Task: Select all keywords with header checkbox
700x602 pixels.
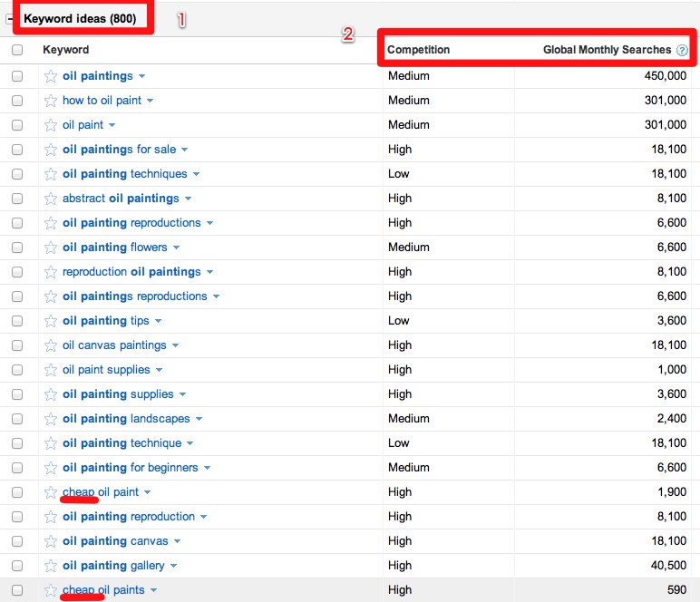Action: (17, 51)
